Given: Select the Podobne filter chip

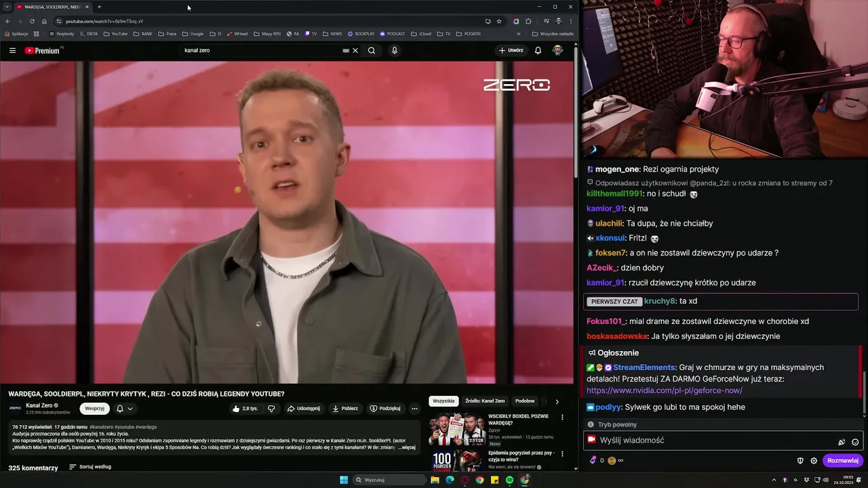Looking at the screenshot, I should coord(525,401).
